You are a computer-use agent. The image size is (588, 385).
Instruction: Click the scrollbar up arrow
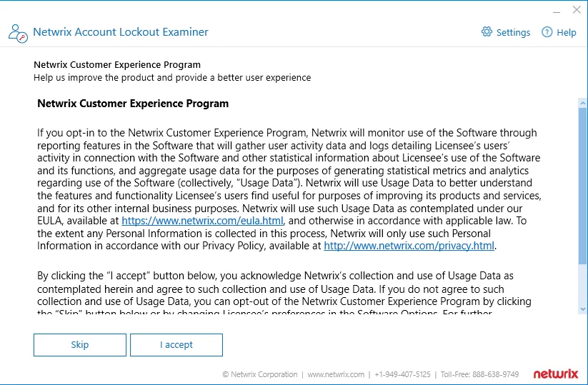click(582, 102)
